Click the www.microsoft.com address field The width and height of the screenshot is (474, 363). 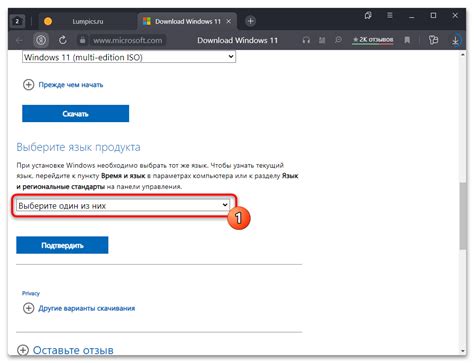128,40
